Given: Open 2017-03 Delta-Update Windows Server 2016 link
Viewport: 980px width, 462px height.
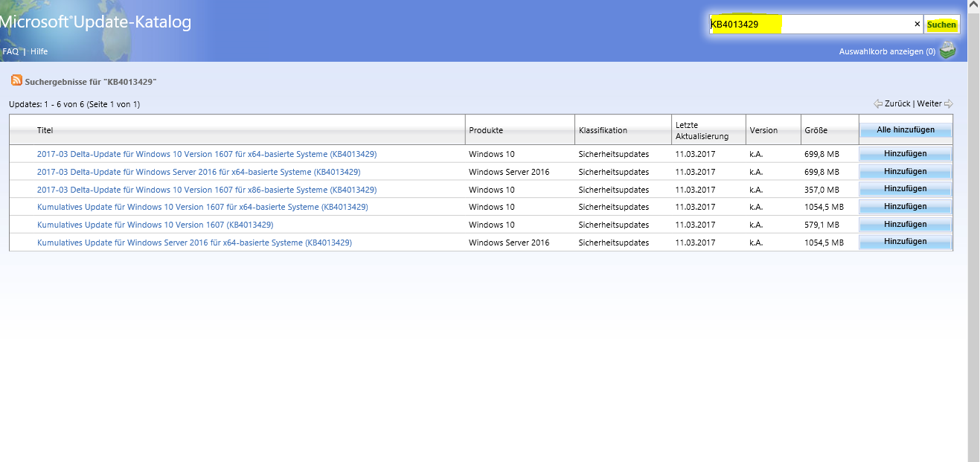Looking at the screenshot, I should pos(199,172).
